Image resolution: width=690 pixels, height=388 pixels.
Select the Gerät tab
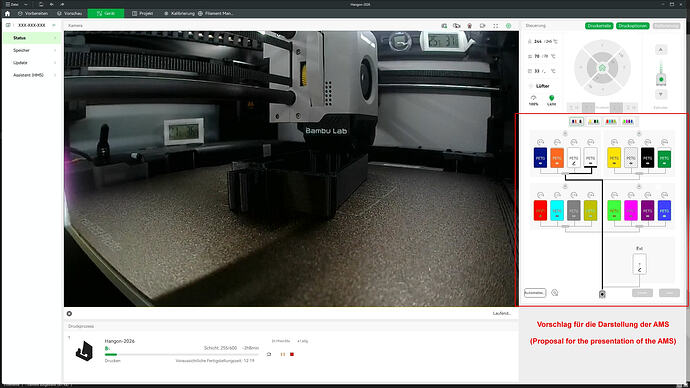(106, 13)
